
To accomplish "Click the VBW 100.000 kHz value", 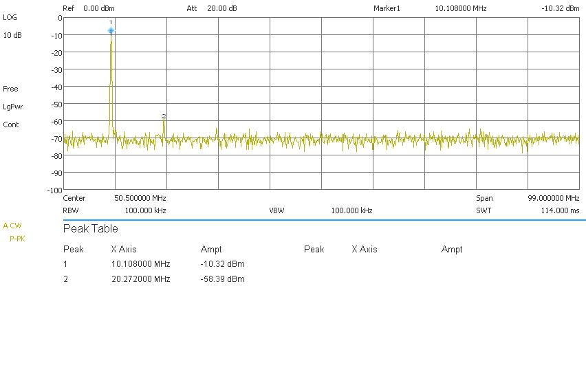I will coord(351,210).
